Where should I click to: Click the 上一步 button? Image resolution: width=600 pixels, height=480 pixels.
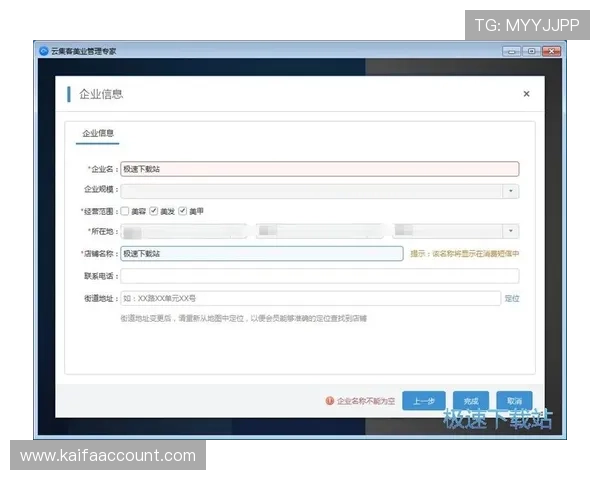pos(424,401)
